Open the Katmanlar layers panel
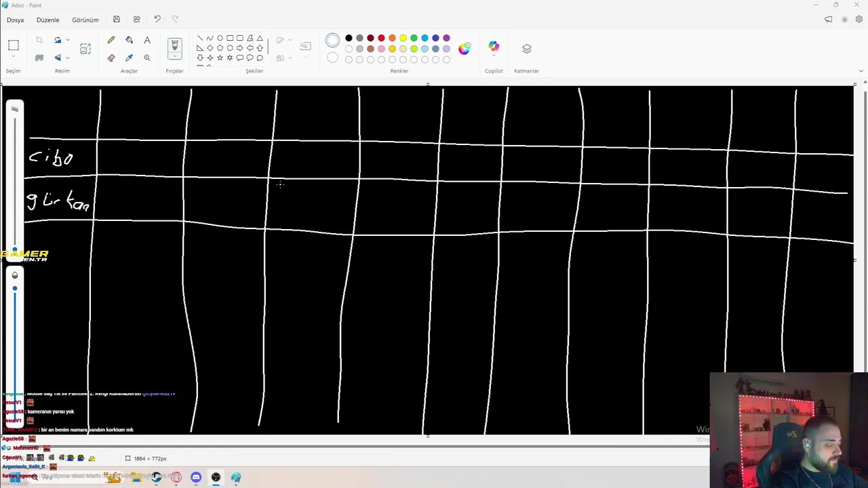This screenshot has width=868, height=488. (527, 49)
